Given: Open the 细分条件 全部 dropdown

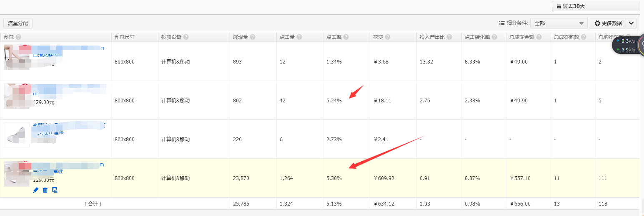Looking at the screenshot, I should [559, 23].
